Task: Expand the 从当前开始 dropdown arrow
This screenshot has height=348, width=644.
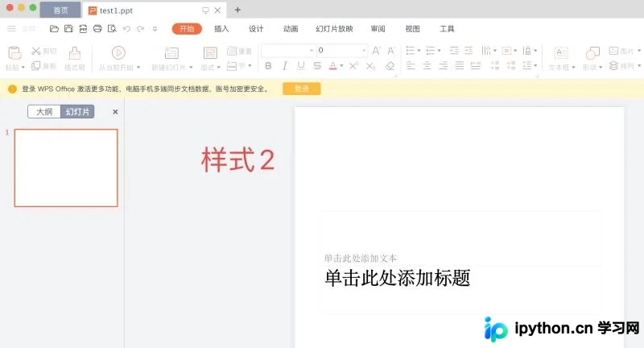Action: 138,68
